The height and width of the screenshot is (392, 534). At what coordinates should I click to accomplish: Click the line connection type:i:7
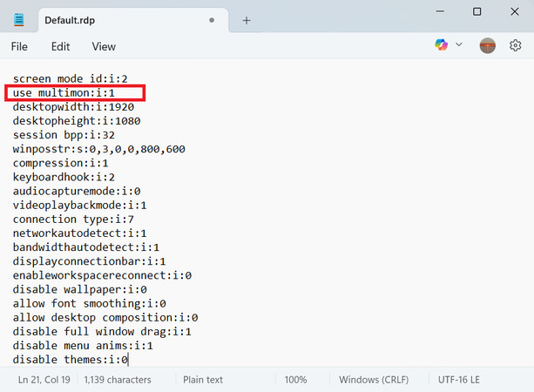pos(73,220)
